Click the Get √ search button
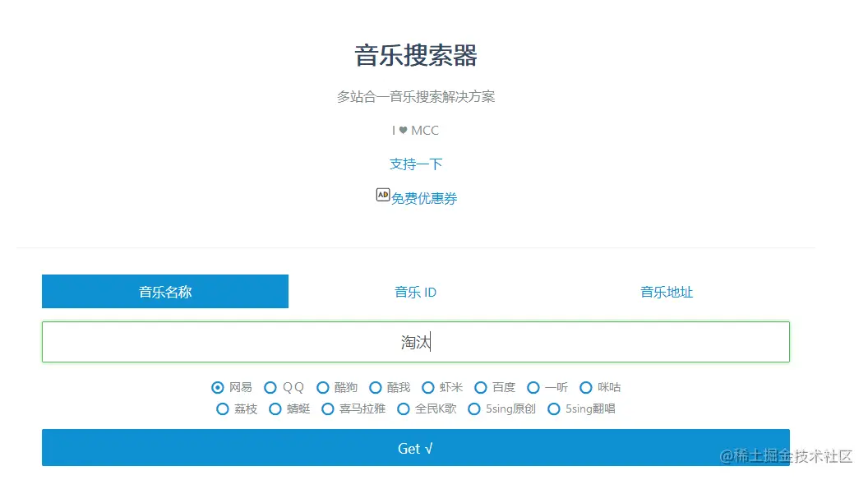This screenshot has width=868, height=480. 415,448
